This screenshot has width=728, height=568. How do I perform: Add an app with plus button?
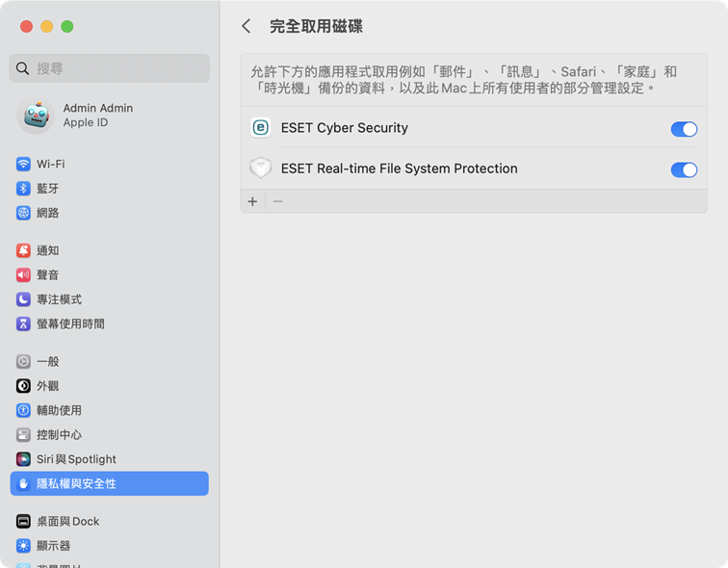click(x=252, y=201)
